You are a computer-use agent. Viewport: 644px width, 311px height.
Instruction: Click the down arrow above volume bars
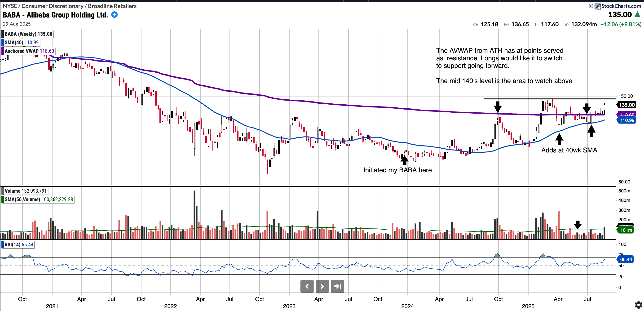(x=578, y=225)
